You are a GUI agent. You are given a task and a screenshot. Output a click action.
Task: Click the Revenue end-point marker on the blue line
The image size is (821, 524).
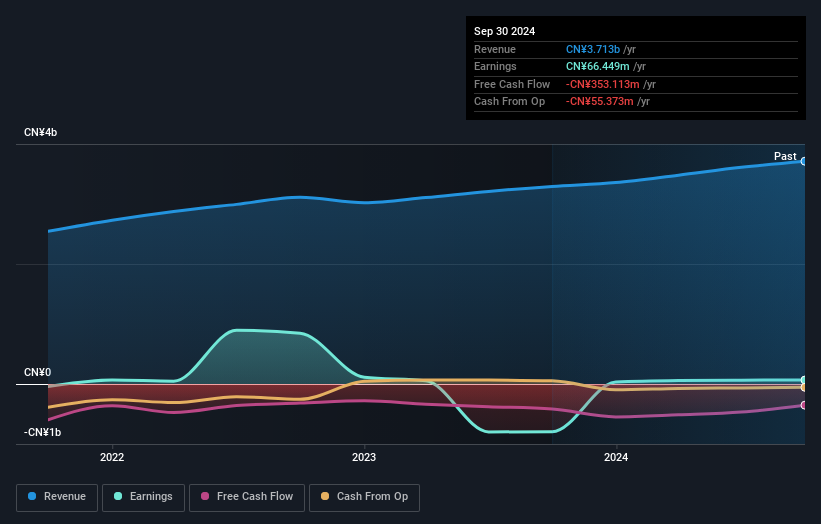pyautogui.click(x=804, y=161)
